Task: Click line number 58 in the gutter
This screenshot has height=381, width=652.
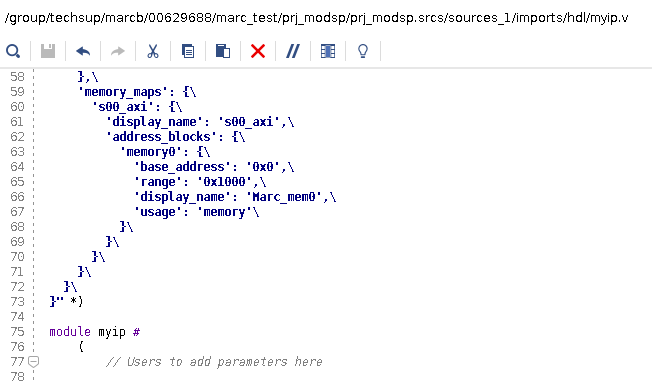Action: 17,77
